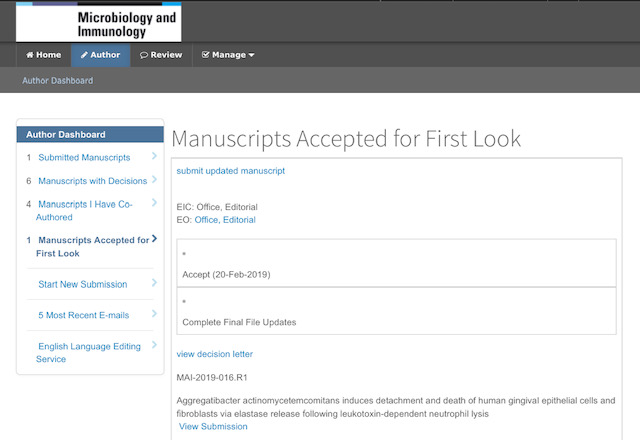Viewport: 640px width, 440px height.
Task: Open view decision letter link
Action: 215,354
